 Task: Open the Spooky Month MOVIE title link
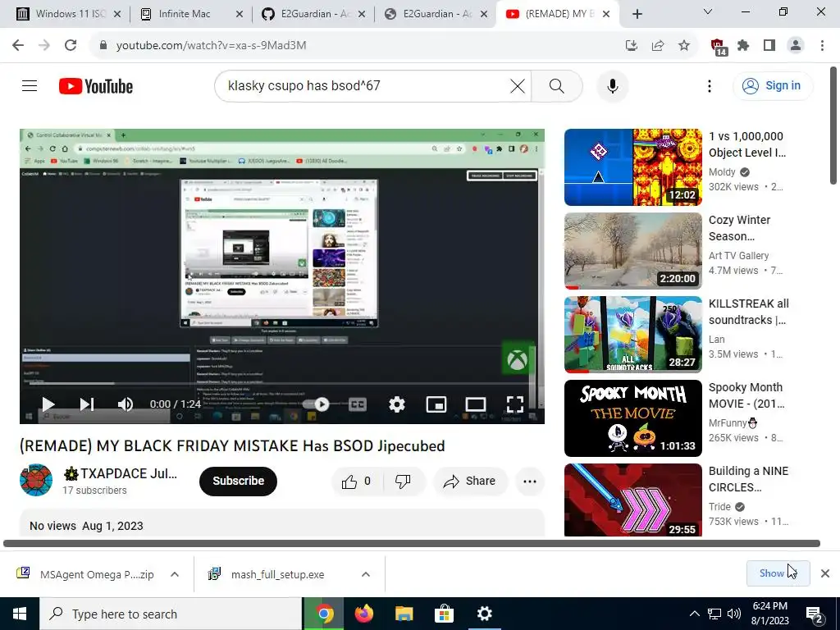[x=746, y=395]
